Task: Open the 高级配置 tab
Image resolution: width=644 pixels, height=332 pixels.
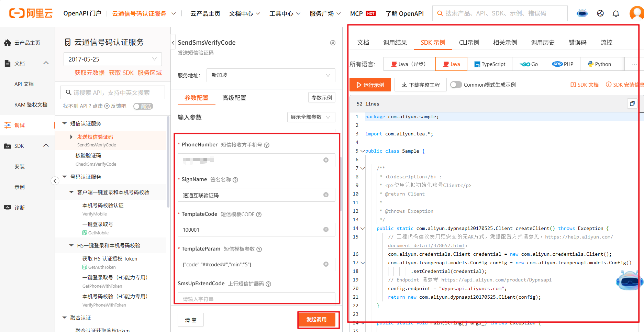Action: (x=234, y=98)
